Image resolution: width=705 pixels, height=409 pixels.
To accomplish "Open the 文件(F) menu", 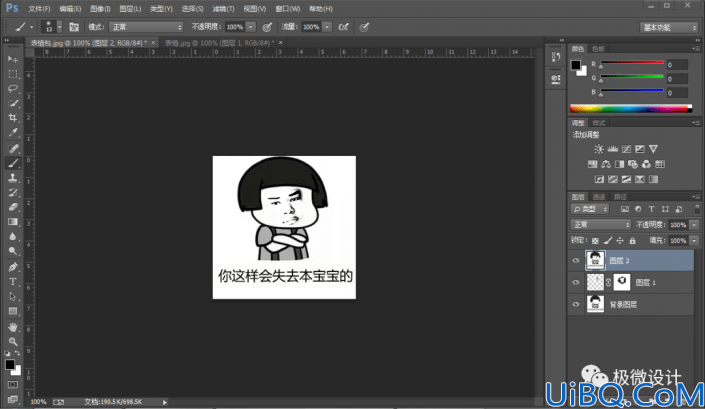I will pos(39,9).
